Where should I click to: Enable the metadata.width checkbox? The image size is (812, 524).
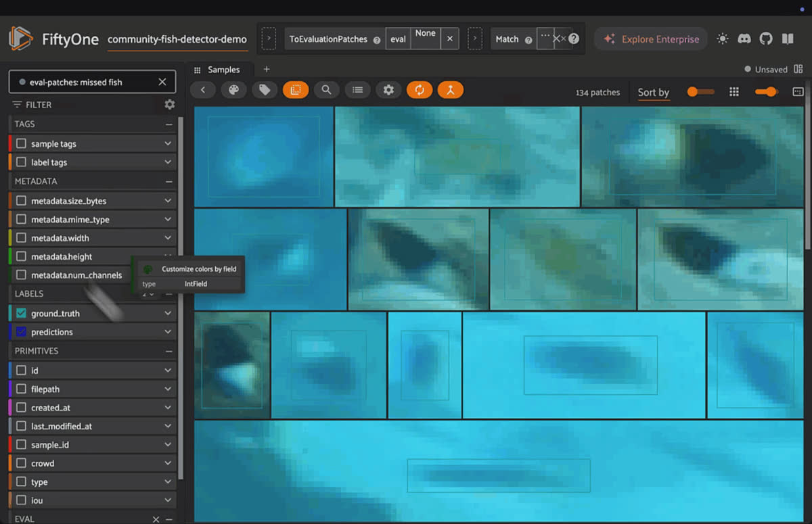[x=21, y=238]
